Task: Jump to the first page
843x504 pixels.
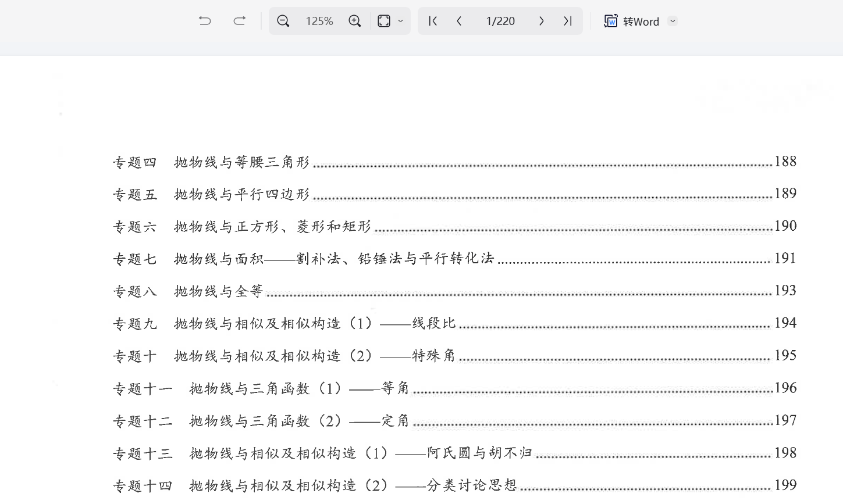Action: tap(432, 21)
